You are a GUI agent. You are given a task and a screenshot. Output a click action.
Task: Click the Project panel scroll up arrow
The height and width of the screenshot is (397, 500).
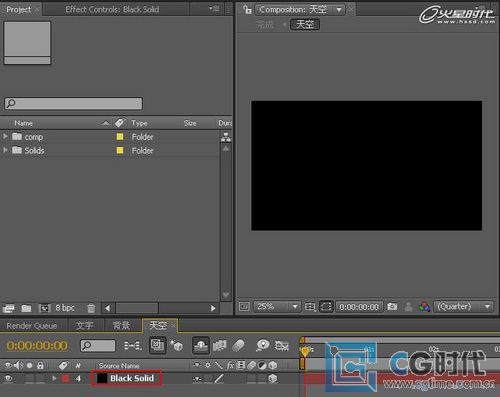coord(226,148)
